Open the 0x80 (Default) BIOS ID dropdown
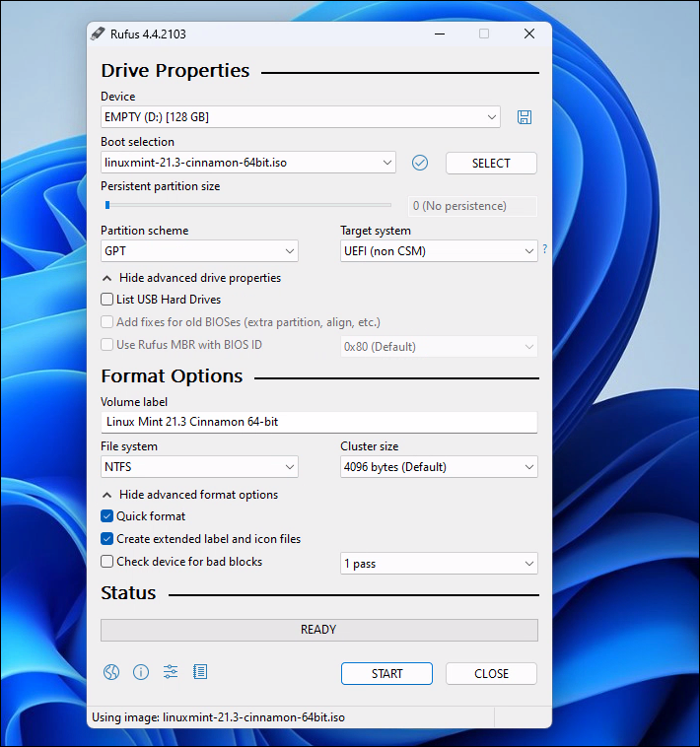The width and height of the screenshot is (700, 747). (x=439, y=347)
